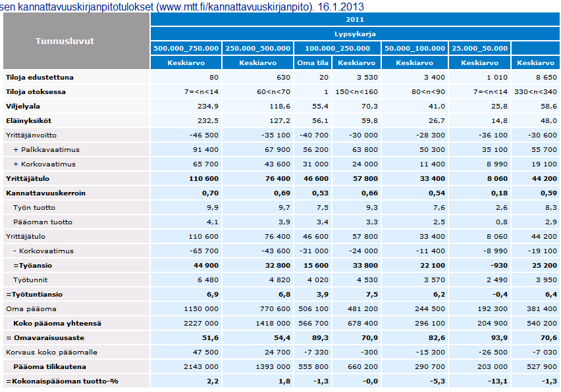Click the Tiloja otoksessa row label
The height and width of the screenshot is (392, 561).
coord(36,92)
